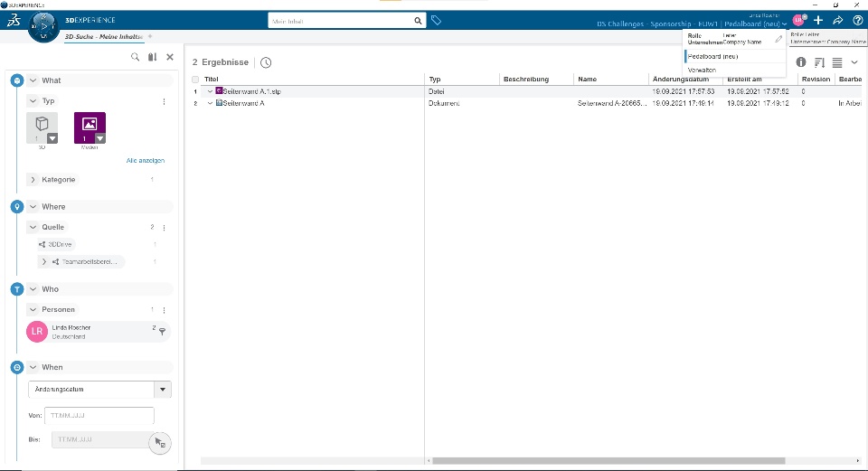Expand the Teamarbeitsbereich source item
Screen dimensions: 868x471
point(44,262)
